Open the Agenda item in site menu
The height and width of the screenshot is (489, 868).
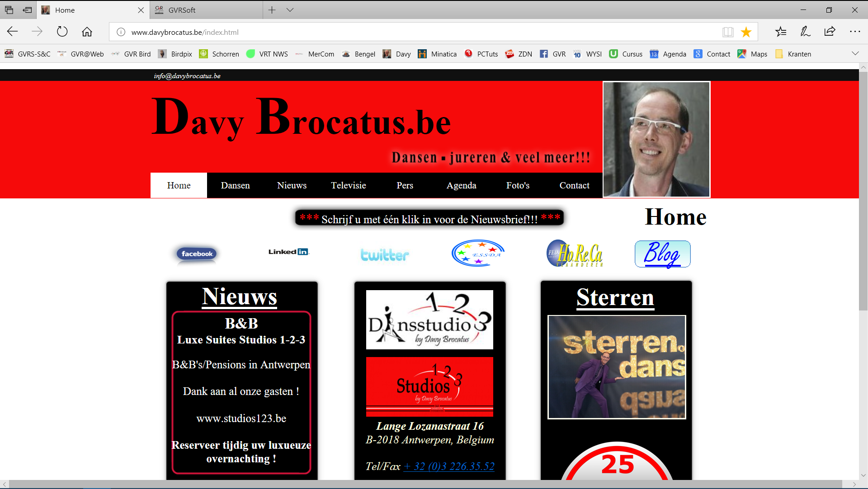point(461,185)
